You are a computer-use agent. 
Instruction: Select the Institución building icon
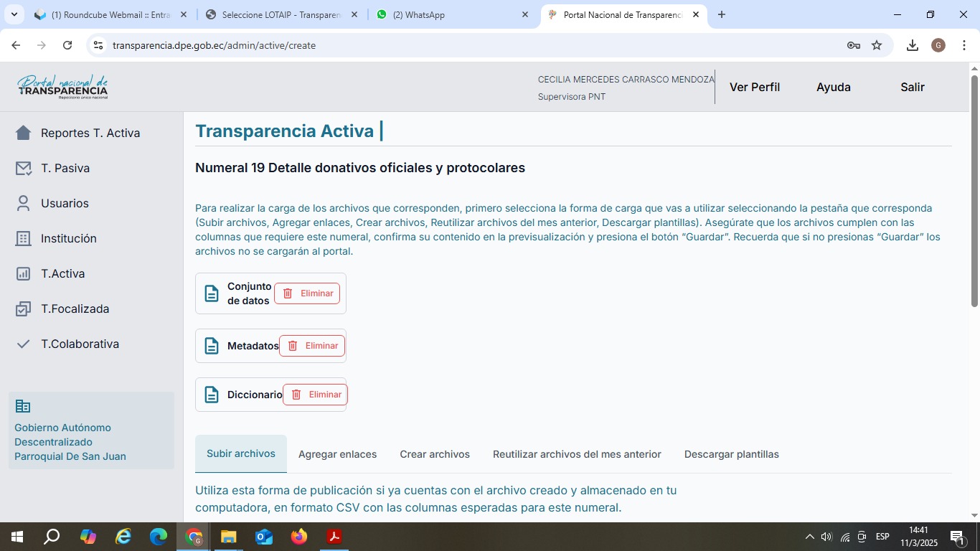pos(23,238)
